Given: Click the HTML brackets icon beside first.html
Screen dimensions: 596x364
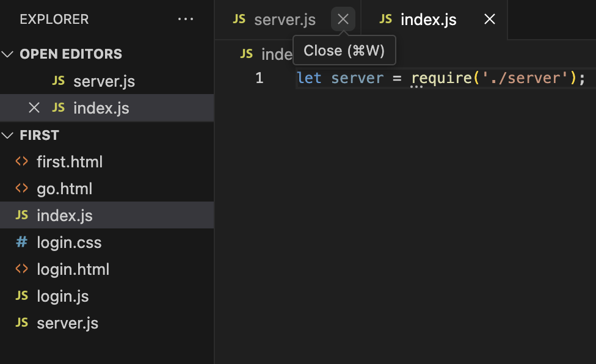Looking at the screenshot, I should [x=22, y=162].
